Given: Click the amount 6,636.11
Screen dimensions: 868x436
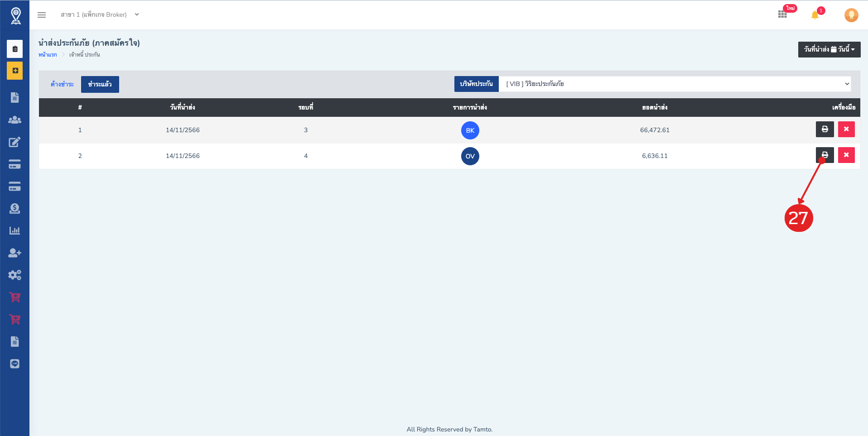Looking at the screenshot, I should point(655,156).
